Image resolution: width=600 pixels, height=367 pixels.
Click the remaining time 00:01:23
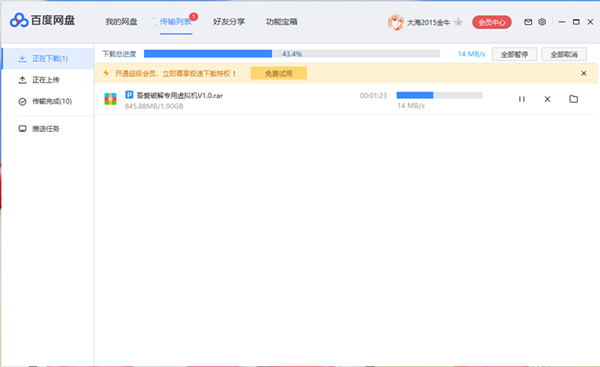373,95
